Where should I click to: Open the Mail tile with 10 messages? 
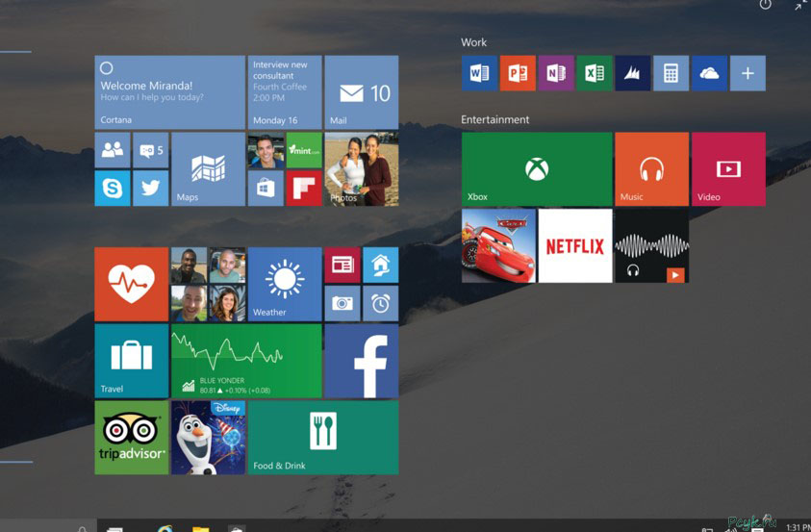[361, 92]
